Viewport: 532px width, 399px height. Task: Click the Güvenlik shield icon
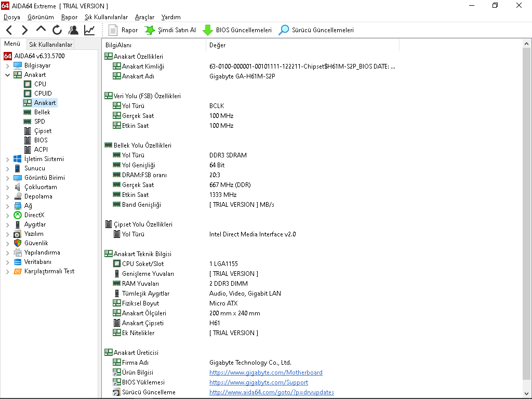[18, 243]
